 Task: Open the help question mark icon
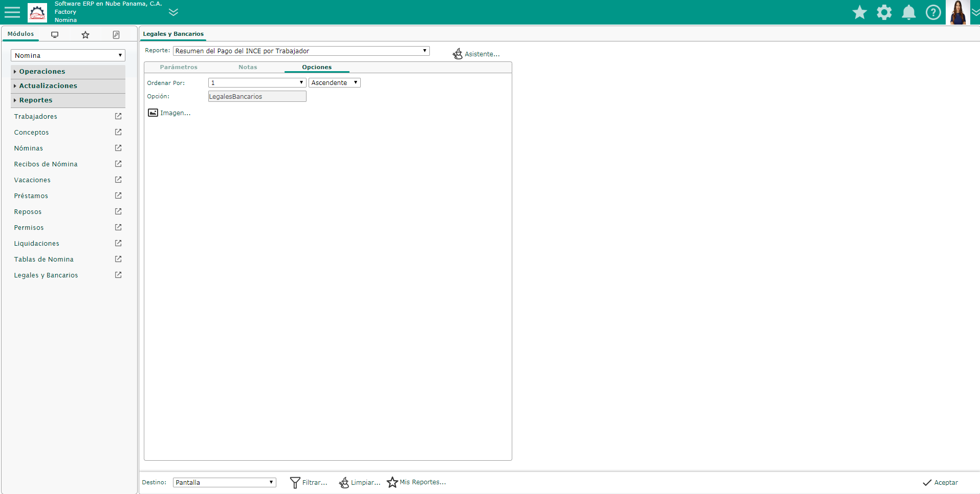click(933, 12)
